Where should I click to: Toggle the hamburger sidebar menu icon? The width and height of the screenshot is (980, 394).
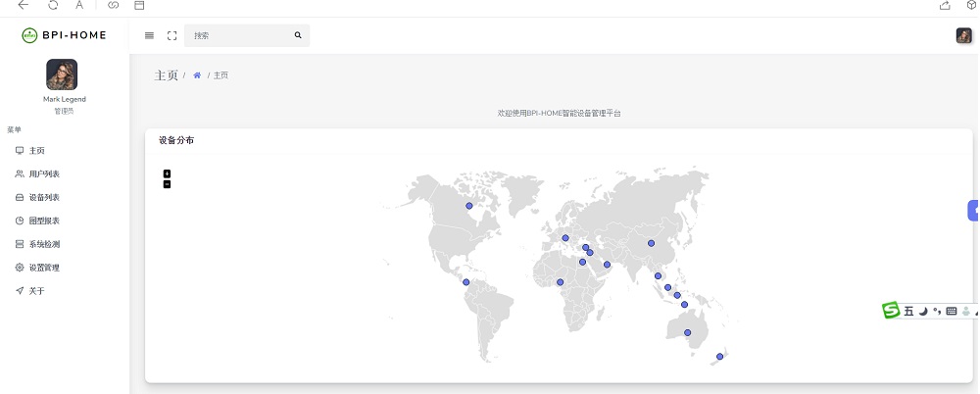[149, 35]
